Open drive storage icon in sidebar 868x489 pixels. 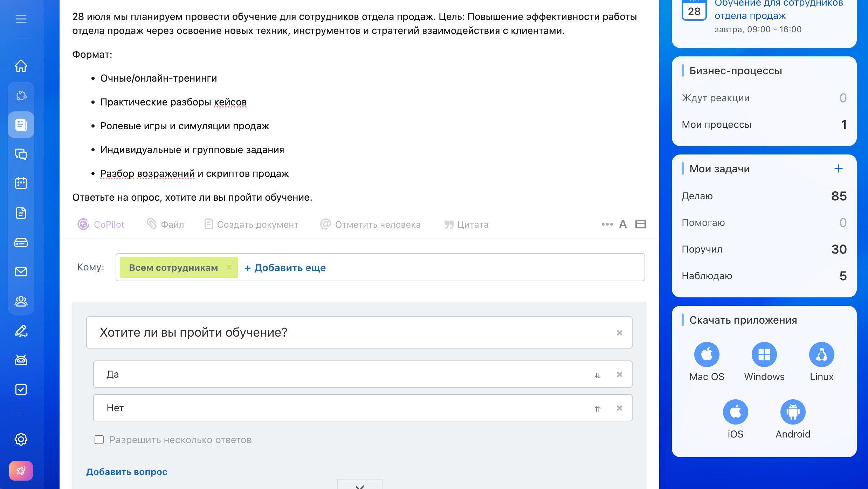coord(21,242)
